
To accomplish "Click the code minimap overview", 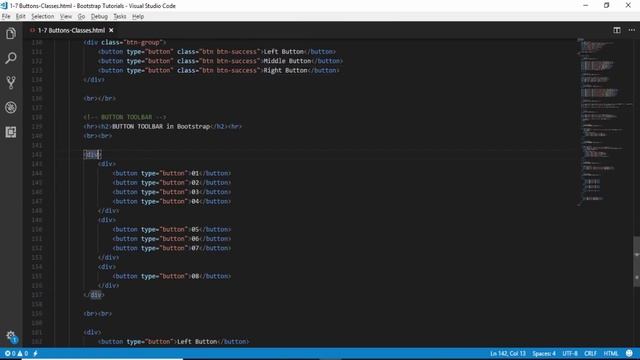I will pos(604,122).
